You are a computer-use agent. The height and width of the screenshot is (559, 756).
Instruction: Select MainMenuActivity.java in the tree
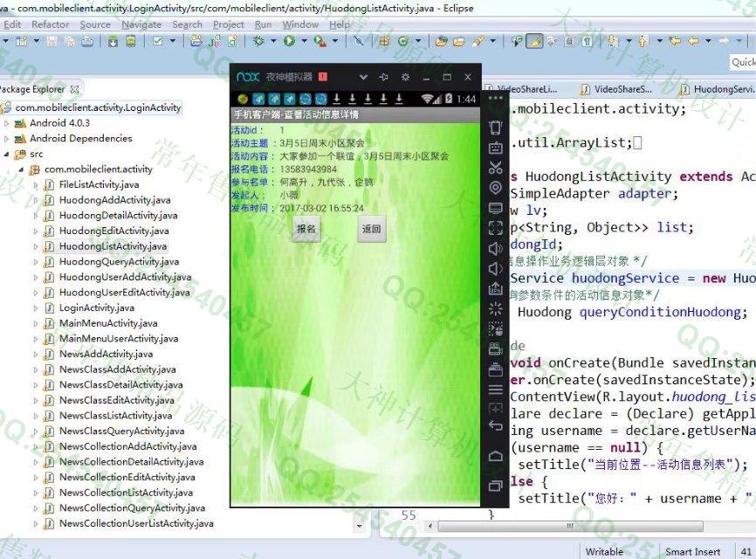(108, 324)
